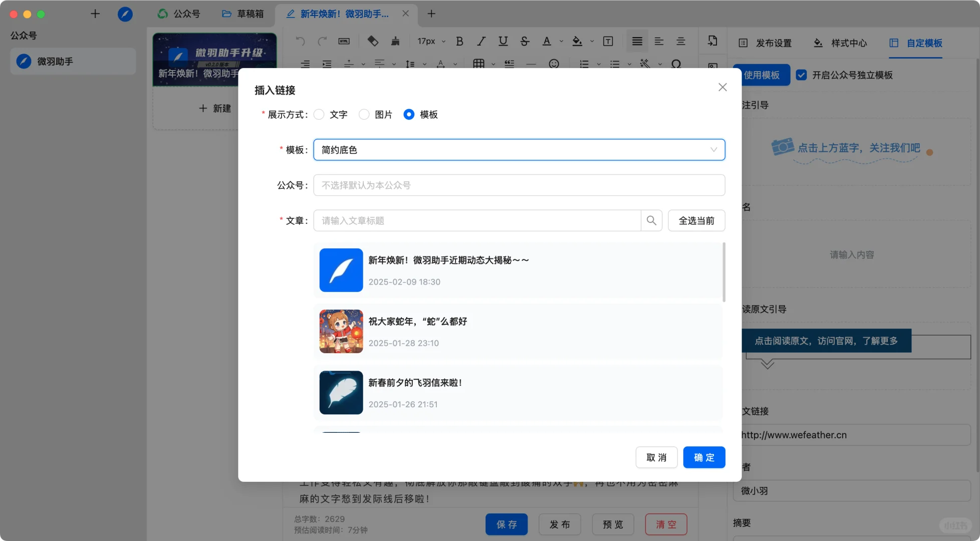The width and height of the screenshot is (980, 541).
Task: Apply underline formatting
Action: tap(503, 41)
